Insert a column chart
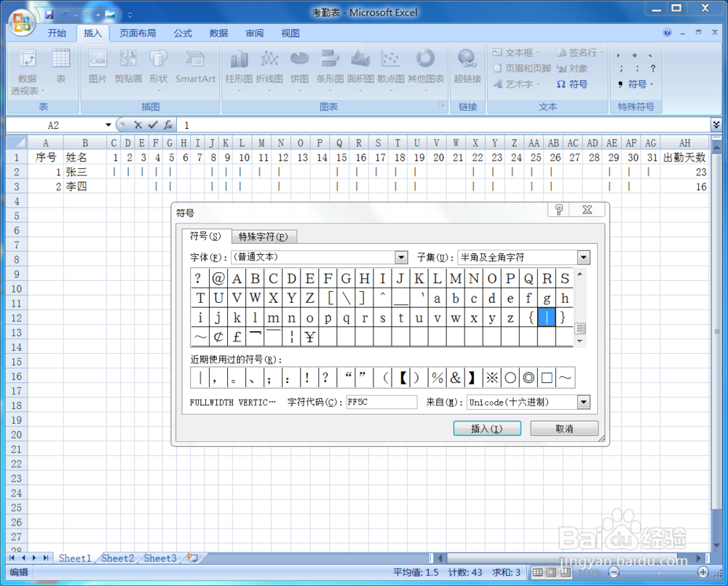 coord(239,69)
